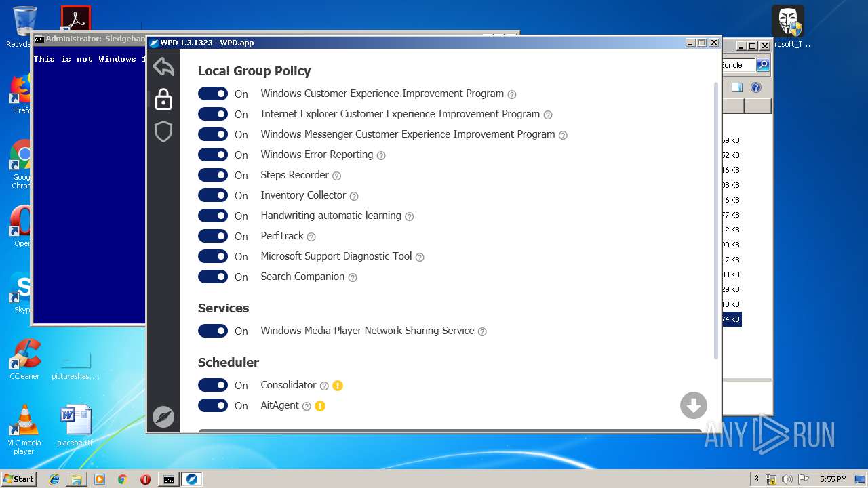
Task: Show help for AitAgent task
Action: [x=307, y=406]
